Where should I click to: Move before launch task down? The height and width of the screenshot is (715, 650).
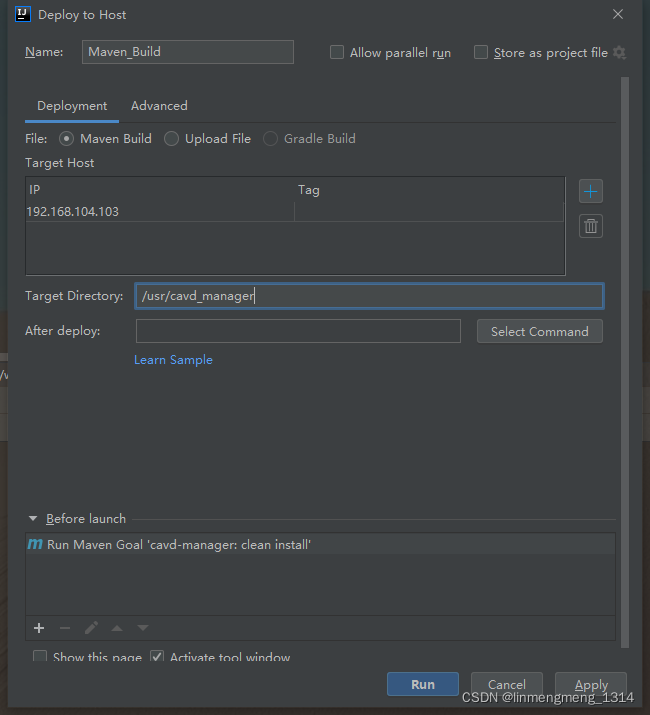click(x=143, y=628)
